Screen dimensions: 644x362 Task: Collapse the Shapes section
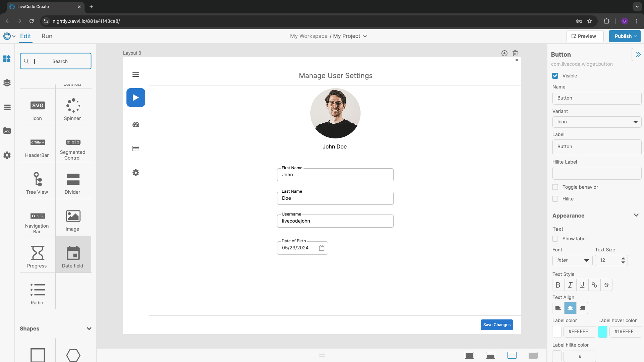coord(89,329)
